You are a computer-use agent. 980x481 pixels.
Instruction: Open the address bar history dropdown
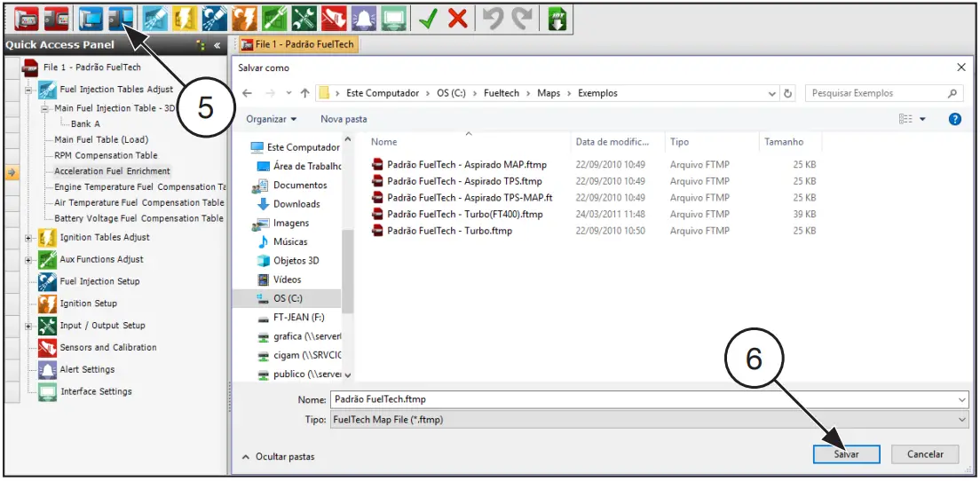[x=773, y=93]
